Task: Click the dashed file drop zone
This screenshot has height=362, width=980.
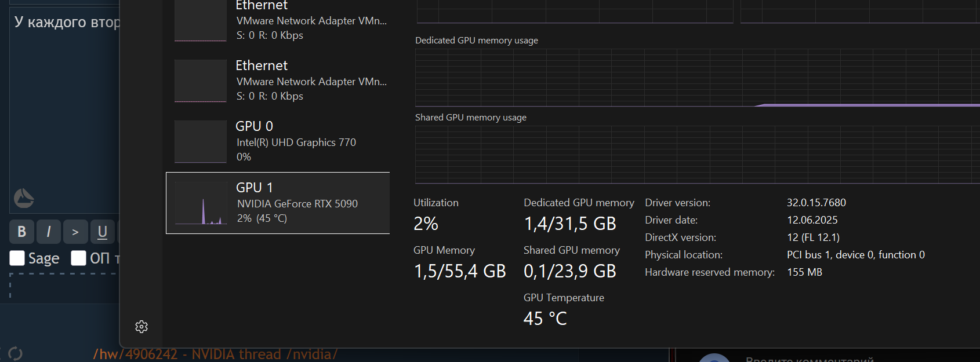Action: tap(64, 285)
